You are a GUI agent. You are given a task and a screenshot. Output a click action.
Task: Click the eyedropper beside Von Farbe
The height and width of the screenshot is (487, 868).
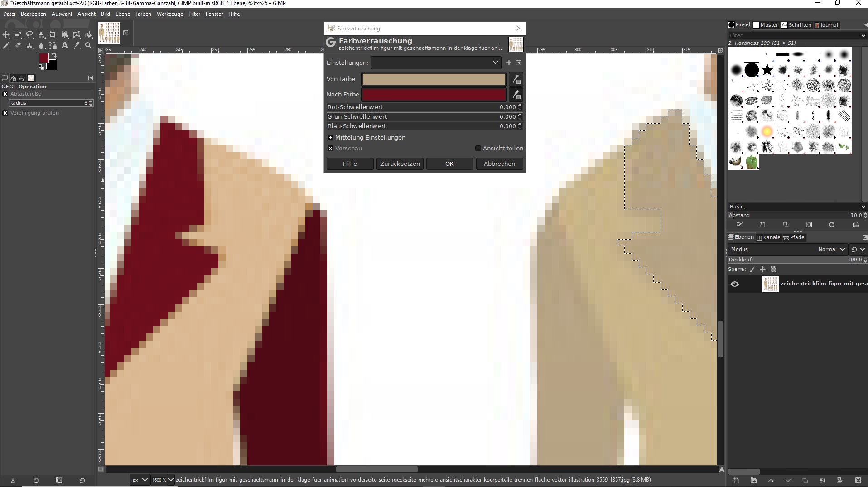(516, 79)
